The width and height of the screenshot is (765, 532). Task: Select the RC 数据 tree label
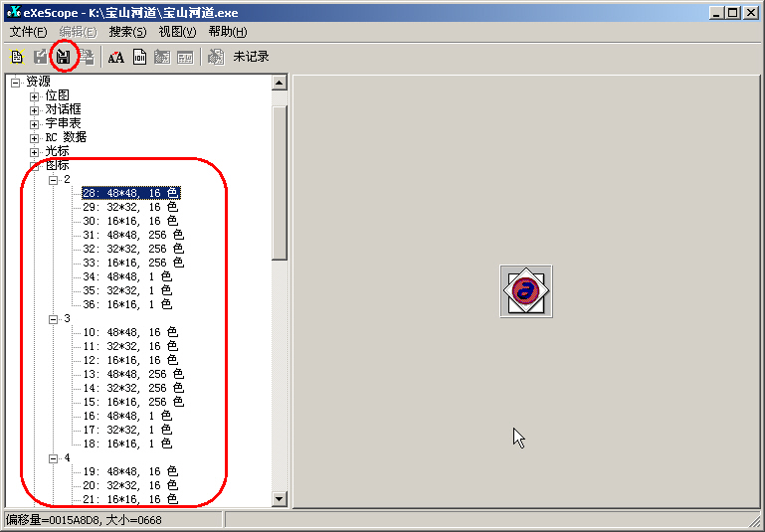point(66,137)
